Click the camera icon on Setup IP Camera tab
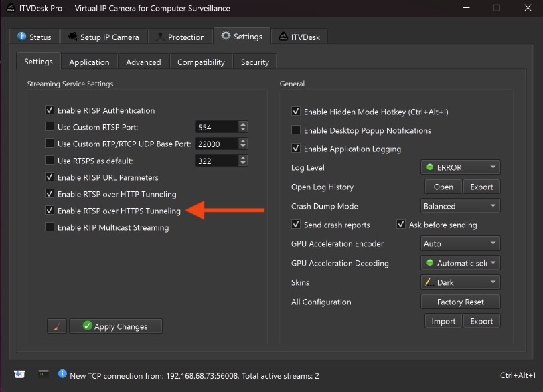 pos(73,36)
